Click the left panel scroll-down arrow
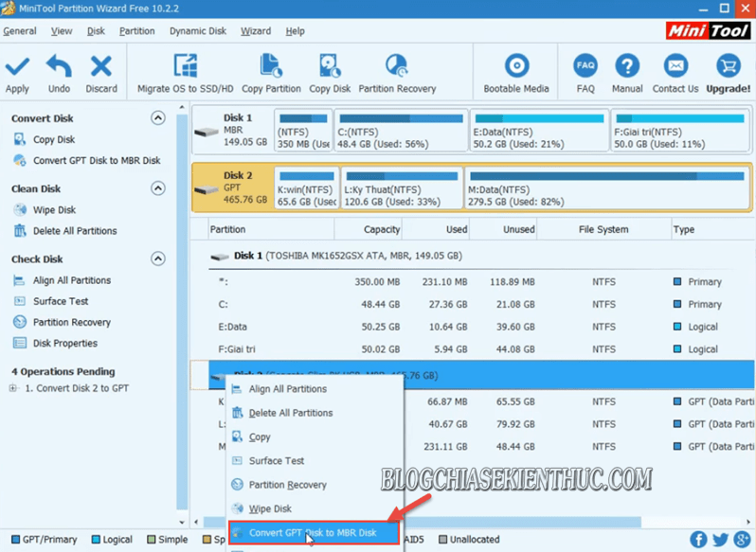The image size is (756, 552). click(x=182, y=522)
